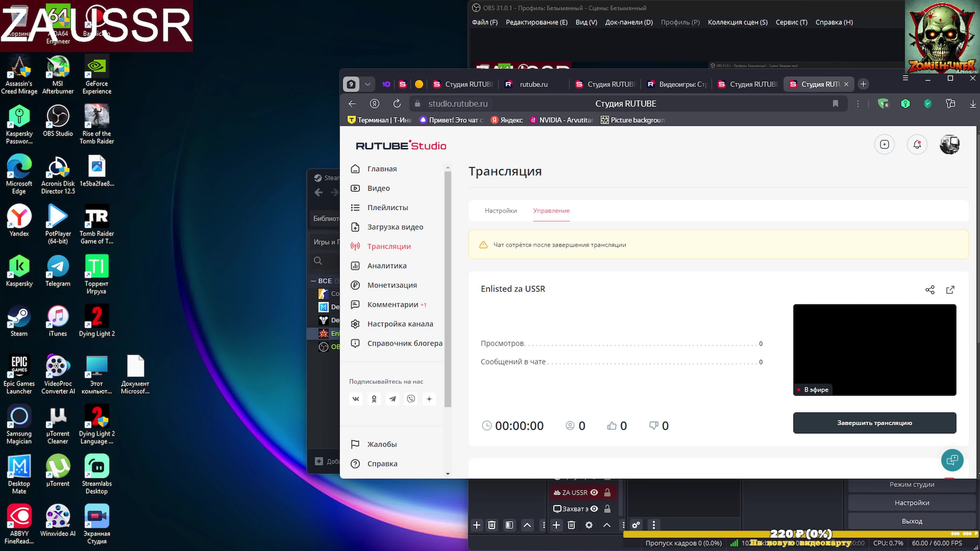Open the NVIDIA - Arvutitar bookmark
Viewport: 980px width, 551px height.
(x=561, y=120)
